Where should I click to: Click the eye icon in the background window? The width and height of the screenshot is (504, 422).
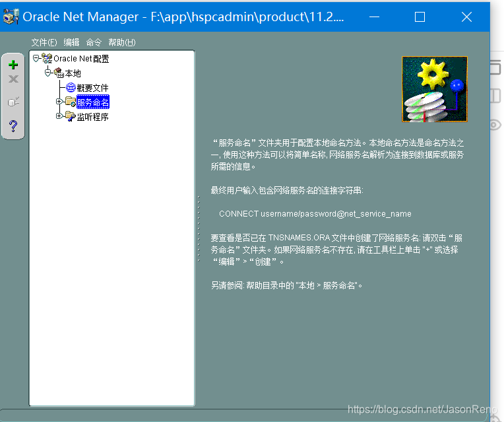click(495, 125)
